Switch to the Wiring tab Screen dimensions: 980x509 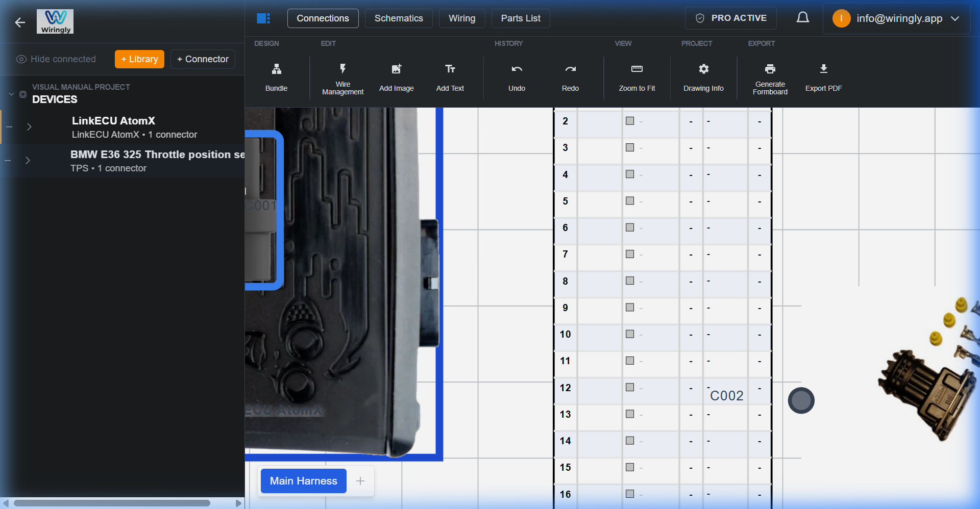[462, 18]
